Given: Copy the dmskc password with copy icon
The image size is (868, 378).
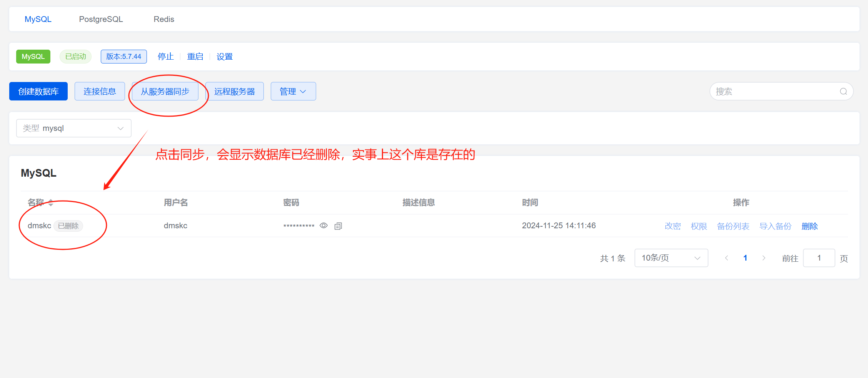Looking at the screenshot, I should [x=338, y=226].
